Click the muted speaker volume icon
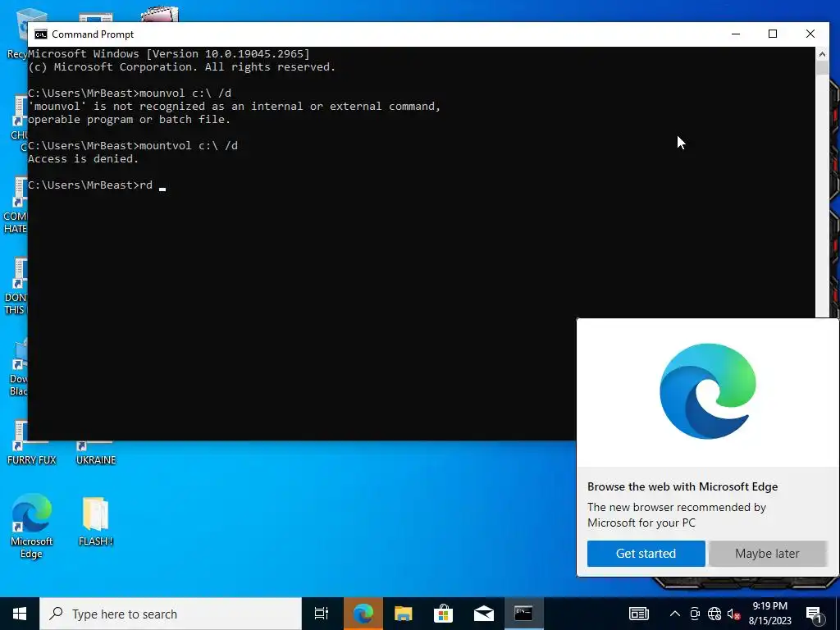This screenshot has height=630, width=840. pos(733,614)
